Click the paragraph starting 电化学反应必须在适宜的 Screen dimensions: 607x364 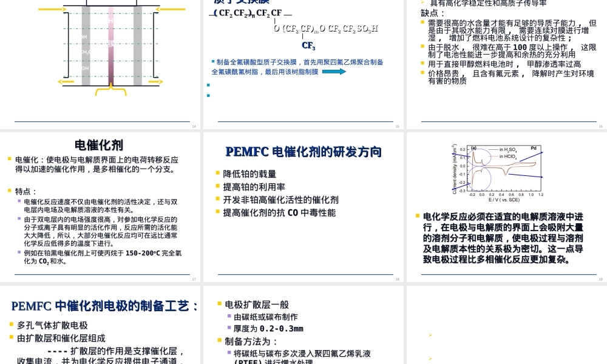(x=503, y=238)
